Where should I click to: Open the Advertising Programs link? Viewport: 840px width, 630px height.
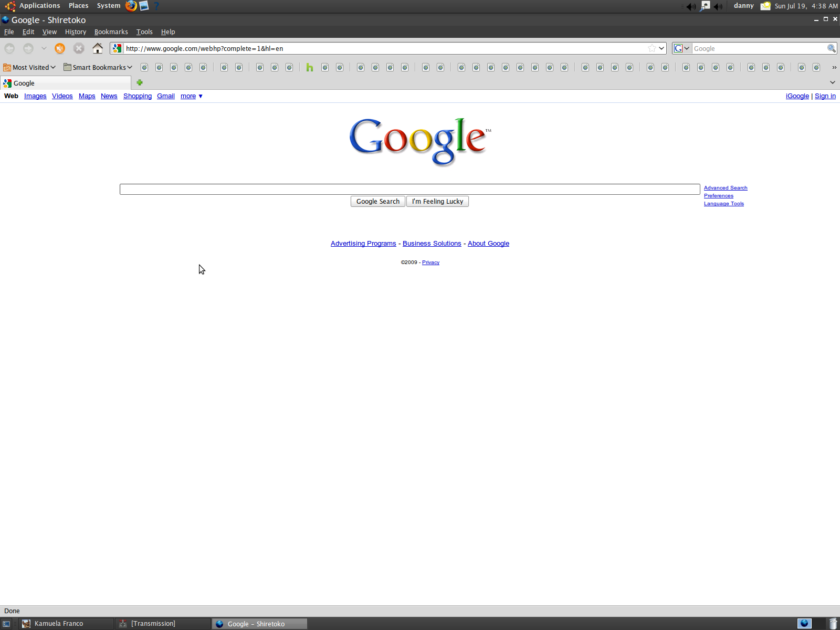[x=363, y=244]
